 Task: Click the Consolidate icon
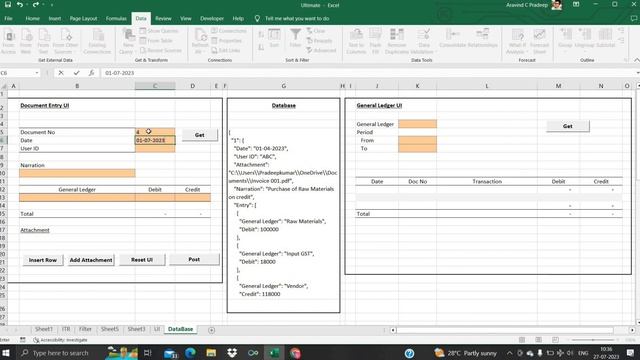[453, 38]
